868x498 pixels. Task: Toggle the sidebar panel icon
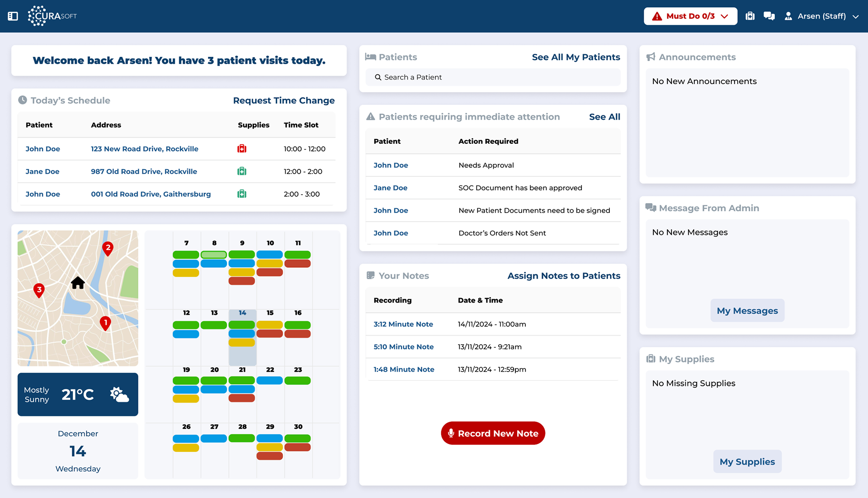[x=13, y=16]
